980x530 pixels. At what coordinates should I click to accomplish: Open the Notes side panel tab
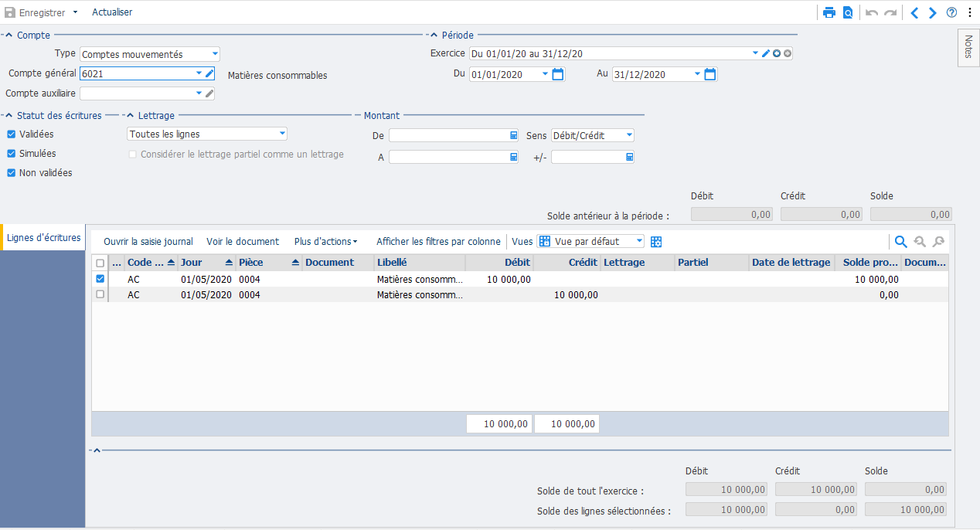[968, 47]
